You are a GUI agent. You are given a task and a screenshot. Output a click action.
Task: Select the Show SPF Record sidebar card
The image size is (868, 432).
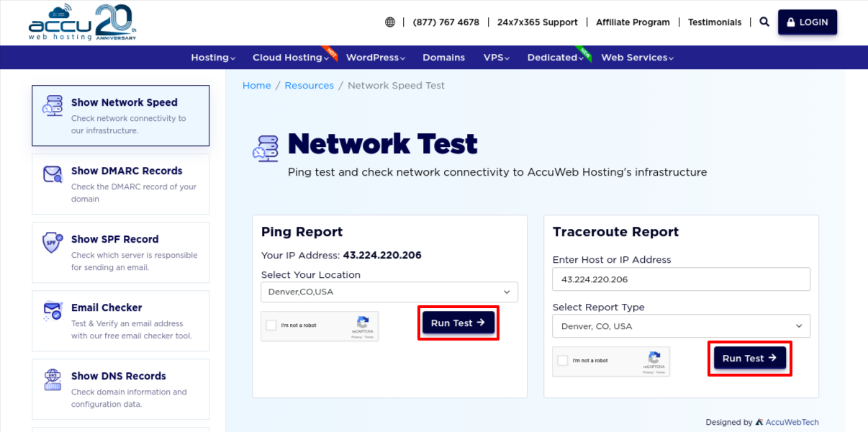[120, 253]
